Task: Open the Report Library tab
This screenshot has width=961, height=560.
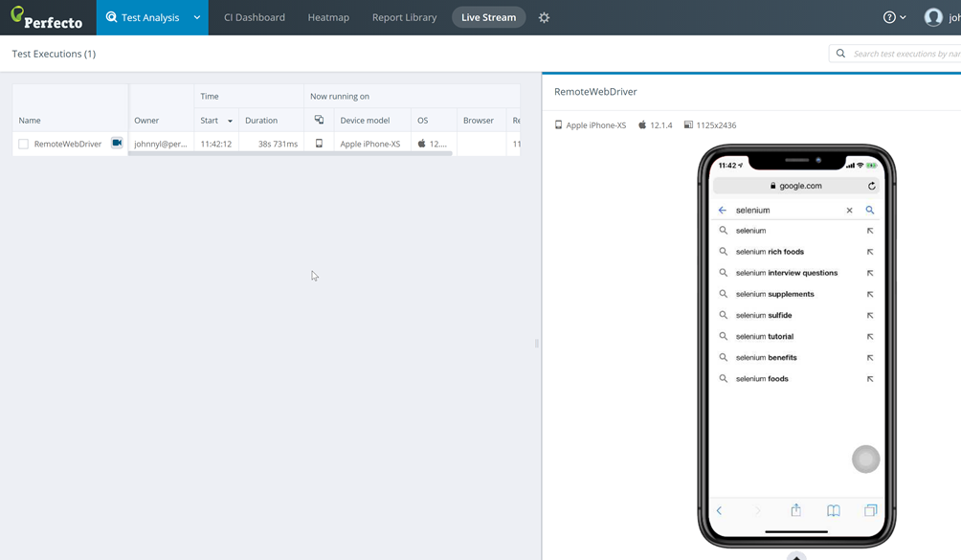Action: coord(404,17)
